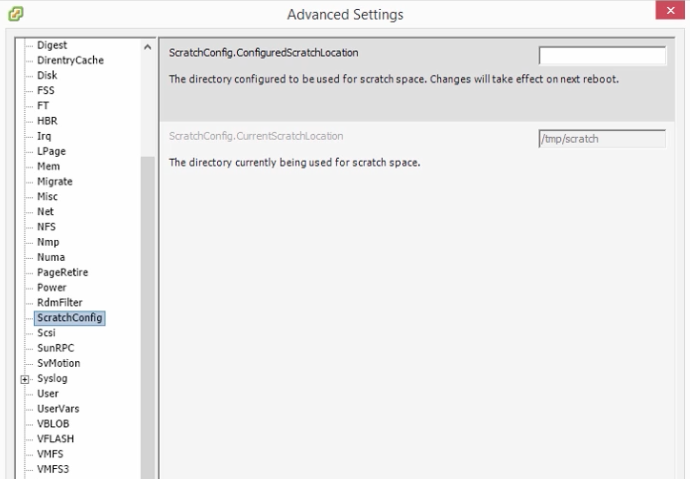Click the tree scrollbar up arrow

click(147, 47)
